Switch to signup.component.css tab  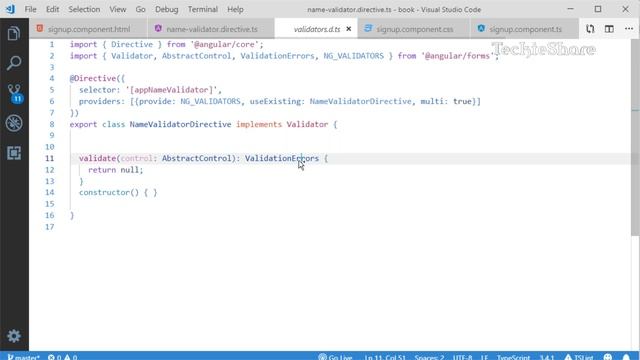coord(414,29)
